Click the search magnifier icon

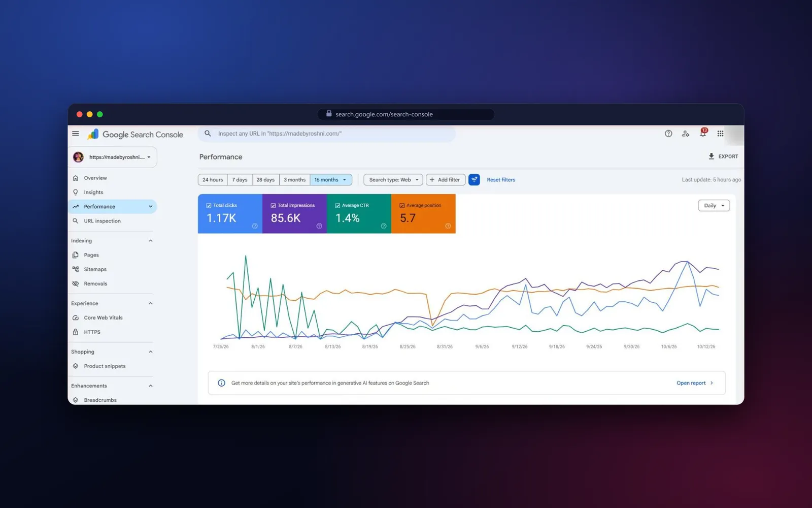208,134
